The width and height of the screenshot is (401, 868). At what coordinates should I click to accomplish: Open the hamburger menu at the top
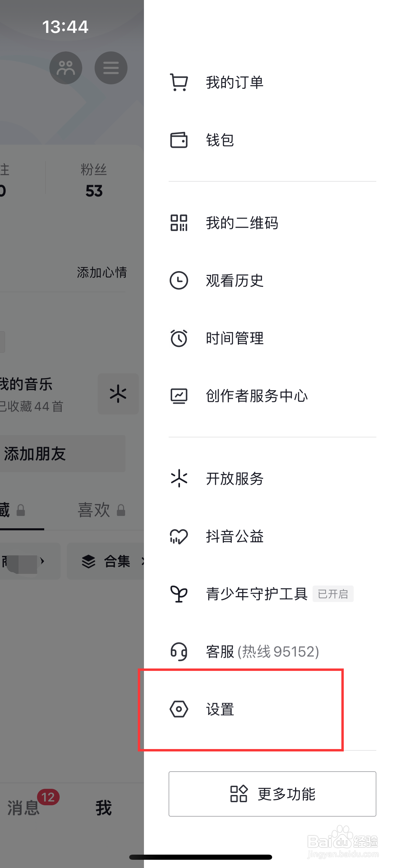point(111,68)
